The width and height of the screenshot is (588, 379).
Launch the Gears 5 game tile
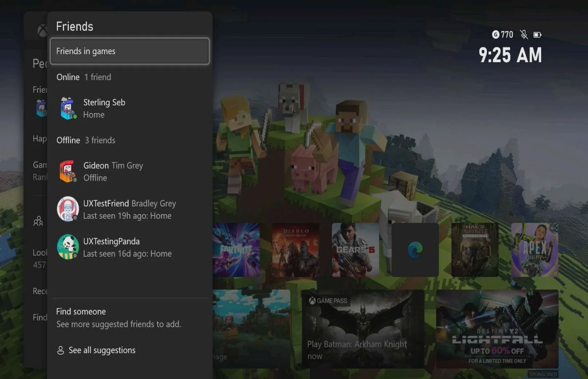point(355,250)
